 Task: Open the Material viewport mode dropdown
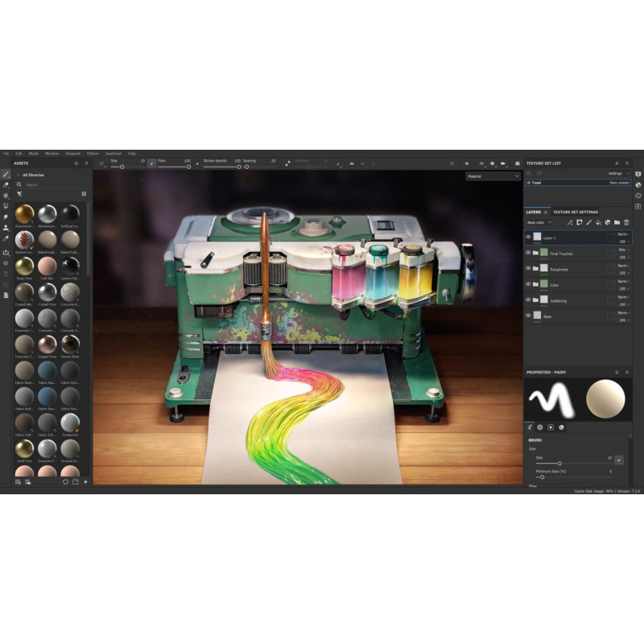(493, 175)
